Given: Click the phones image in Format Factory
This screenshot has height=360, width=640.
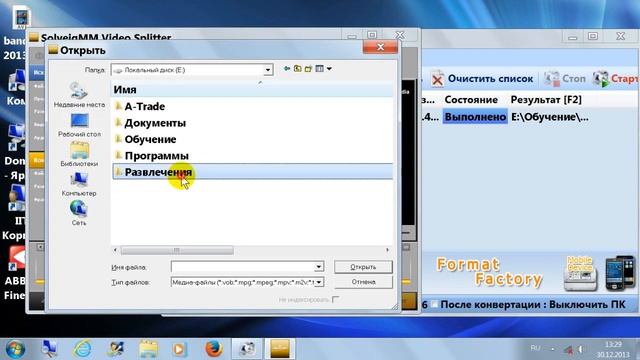Looking at the screenshot, I should coord(620,273).
